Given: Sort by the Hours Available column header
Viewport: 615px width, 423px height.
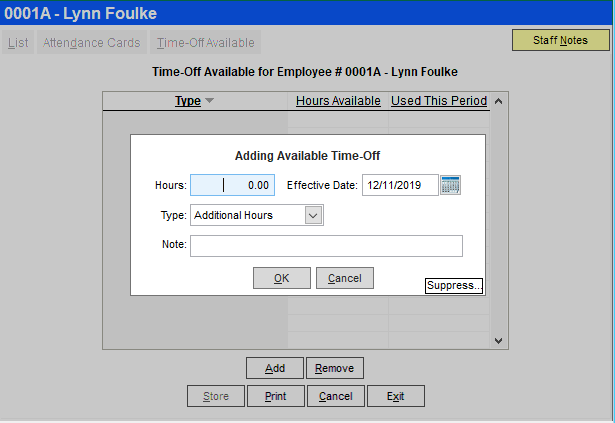Looking at the screenshot, I should [x=338, y=101].
